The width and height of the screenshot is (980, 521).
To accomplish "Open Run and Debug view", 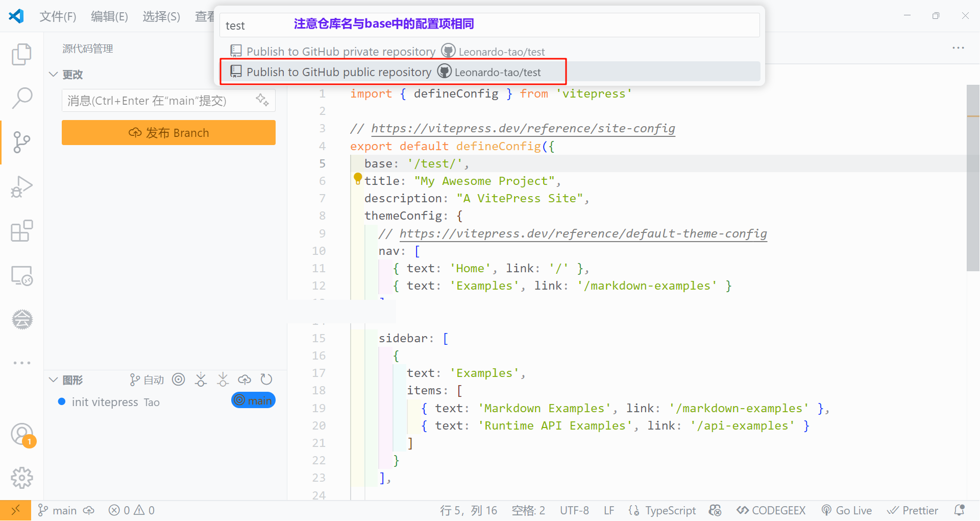I will 21,186.
